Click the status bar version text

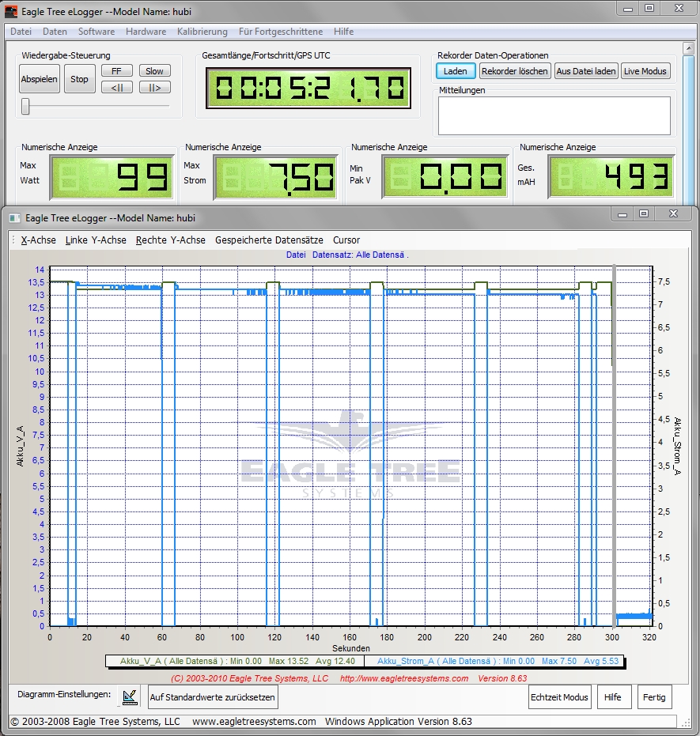[x=398, y=722]
